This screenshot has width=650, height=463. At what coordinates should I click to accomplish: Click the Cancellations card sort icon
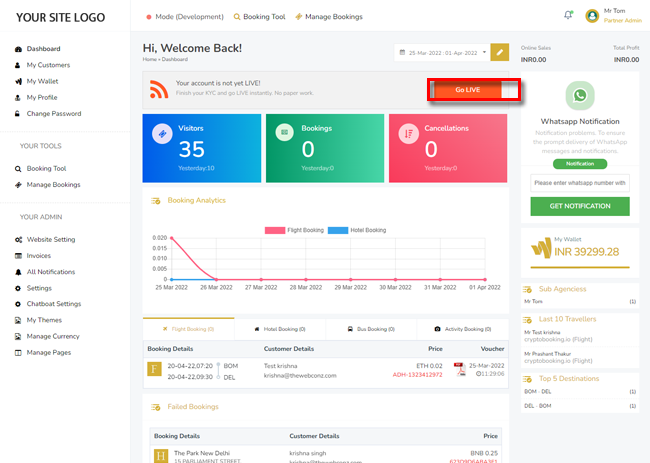[x=409, y=133]
